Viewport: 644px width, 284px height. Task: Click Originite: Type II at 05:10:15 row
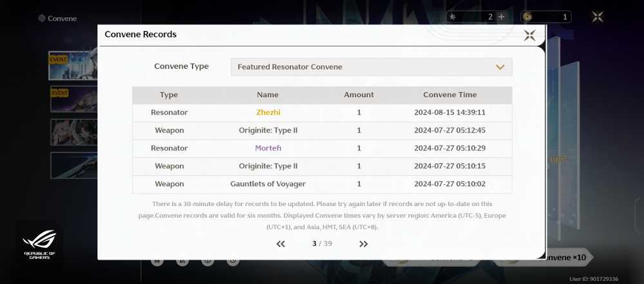point(268,166)
